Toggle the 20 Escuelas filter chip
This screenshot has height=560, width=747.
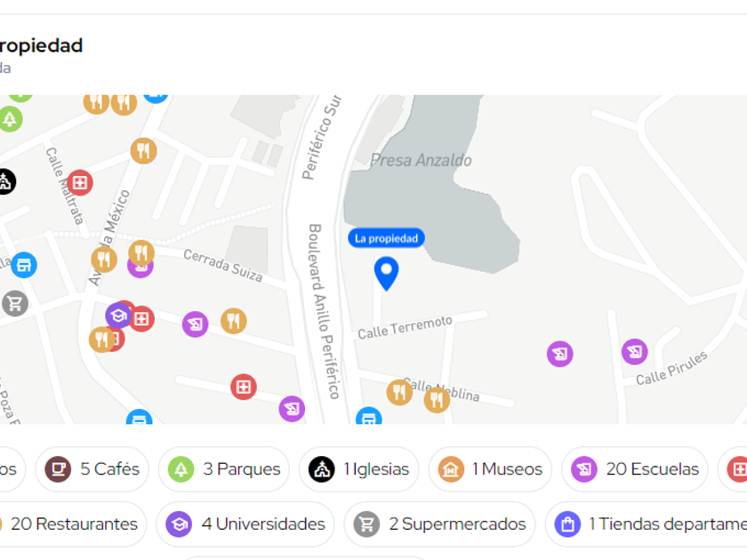coord(635,469)
